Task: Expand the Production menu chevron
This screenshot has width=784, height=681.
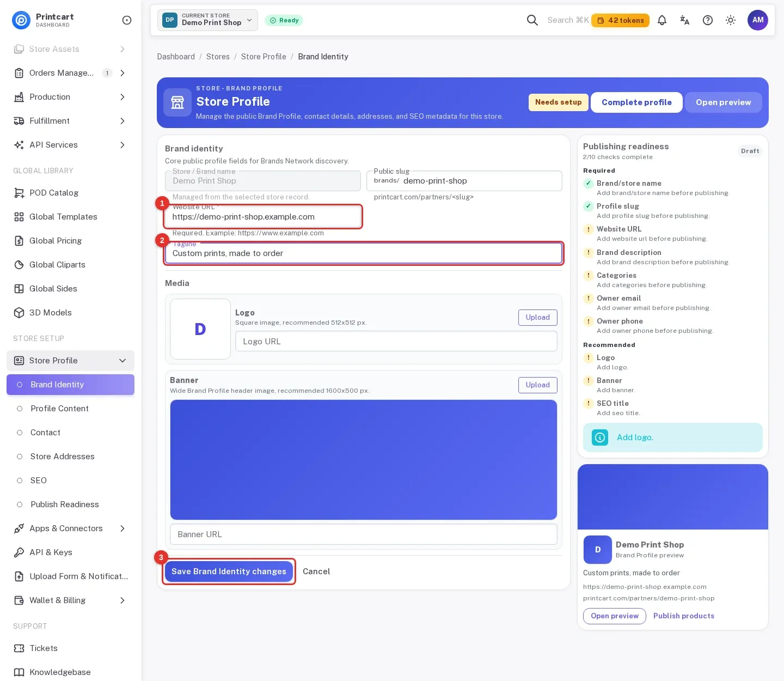Action: click(122, 97)
